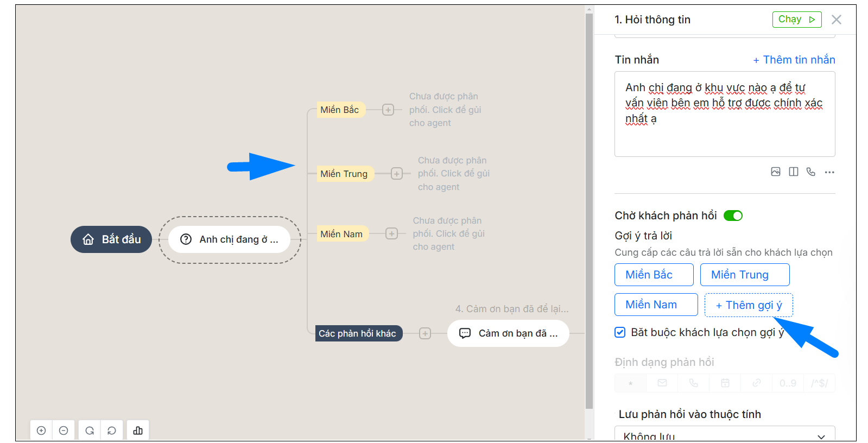Select the Các phản hồi khác branch

(x=358, y=333)
